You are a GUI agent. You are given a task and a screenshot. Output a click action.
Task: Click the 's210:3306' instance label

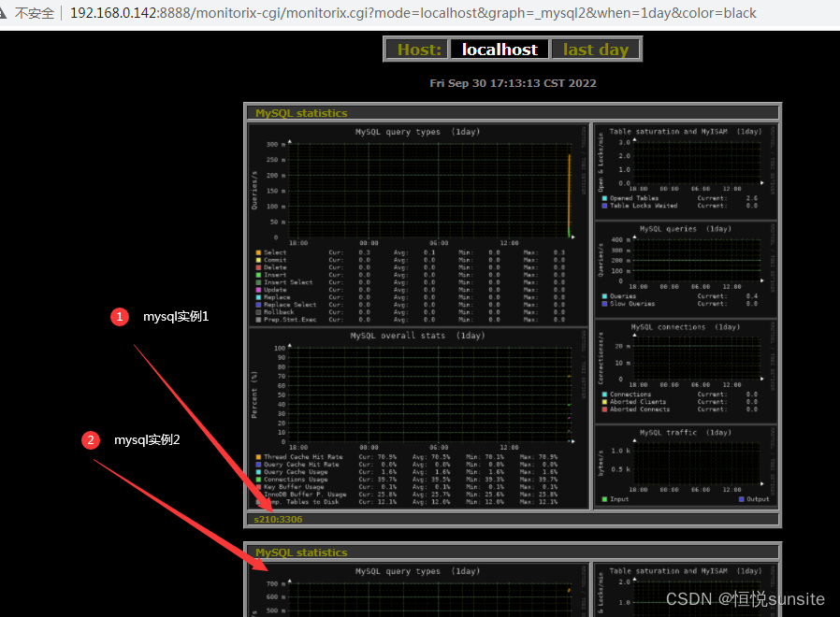278,519
